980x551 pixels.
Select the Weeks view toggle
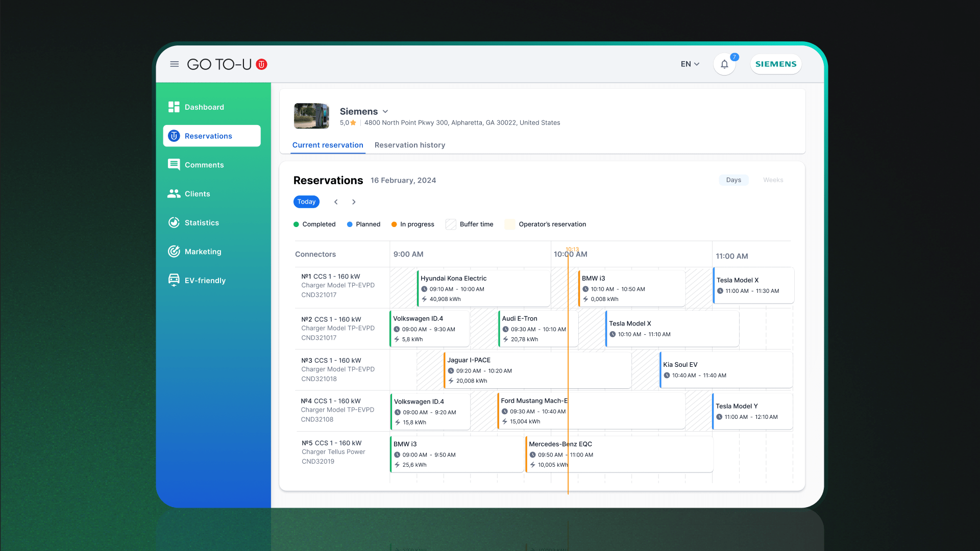click(773, 180)
